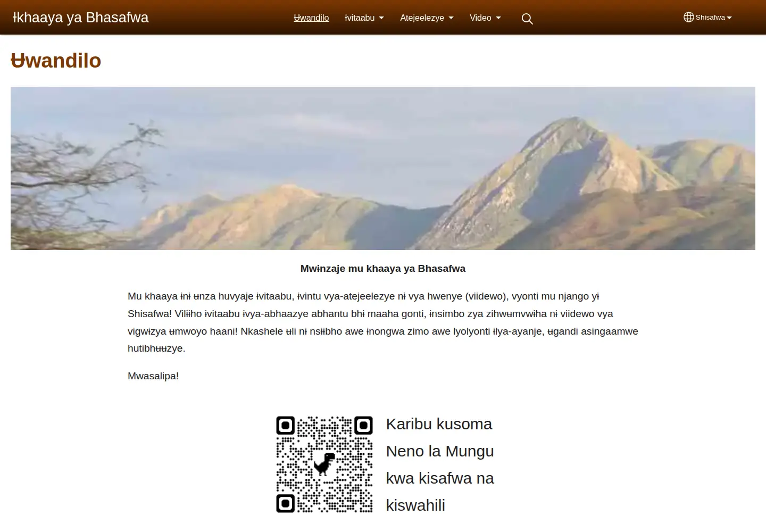The height and width of the screenshot is (532, 766).
Task: Click the Ɨkhaaya ya Bhasafwa site title
Action: coord(80,17)
